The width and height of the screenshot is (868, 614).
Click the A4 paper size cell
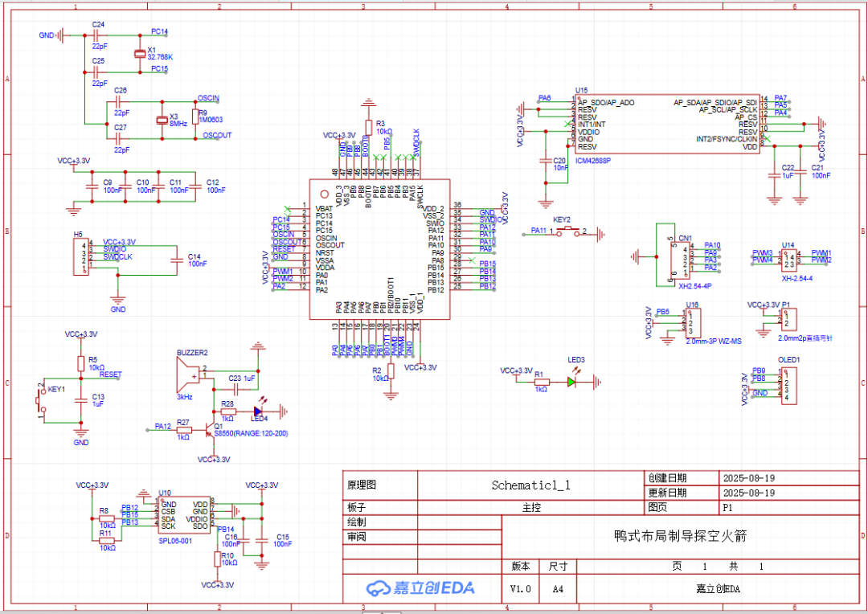click(x=558, y=589)
